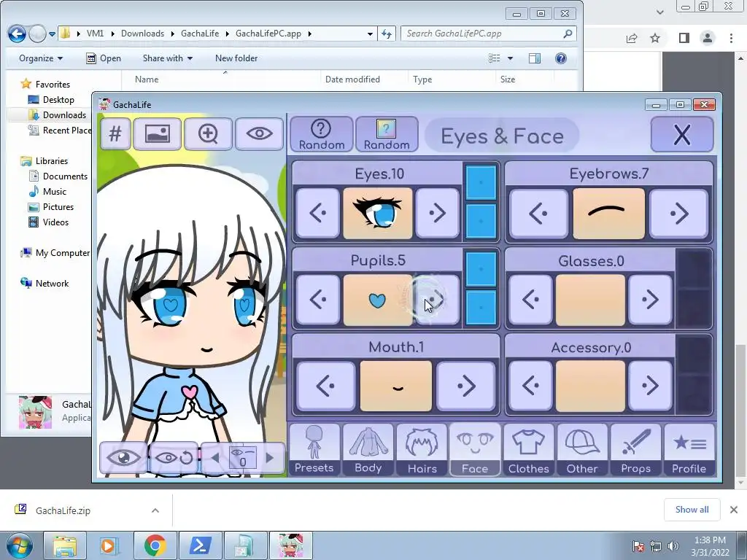Click the question mark Random button
Screen dimensions: 747x560
[321, 135]
